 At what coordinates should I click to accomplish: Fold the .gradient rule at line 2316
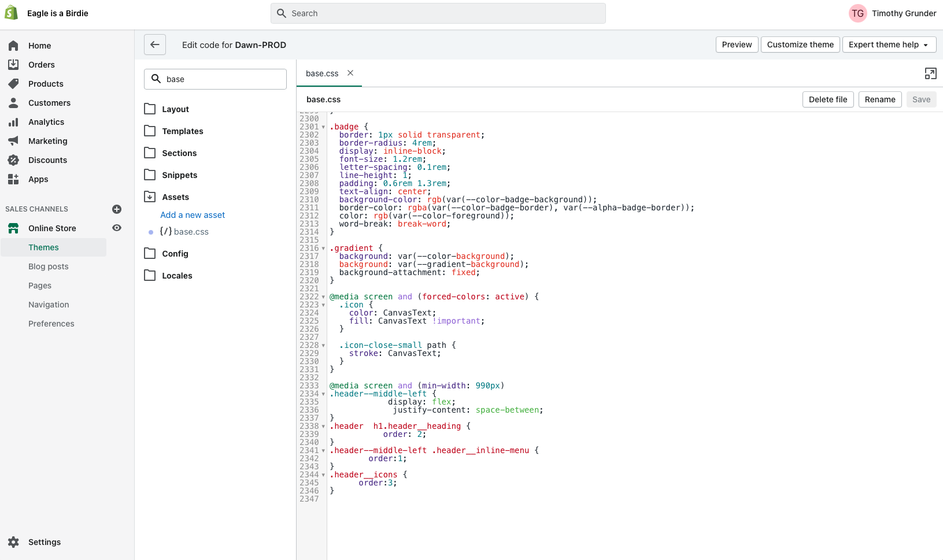pyautogui.click(x=323, y=249)
